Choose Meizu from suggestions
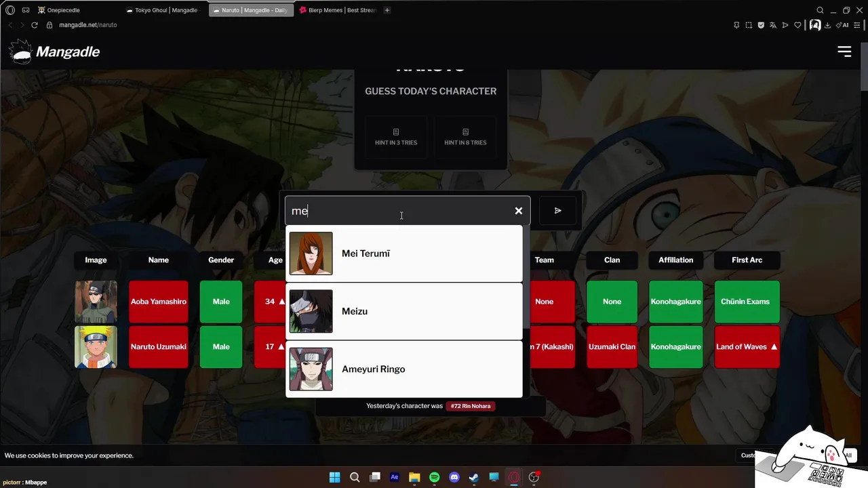The width and height of the screenshot is (868, 488). point(404,311)
